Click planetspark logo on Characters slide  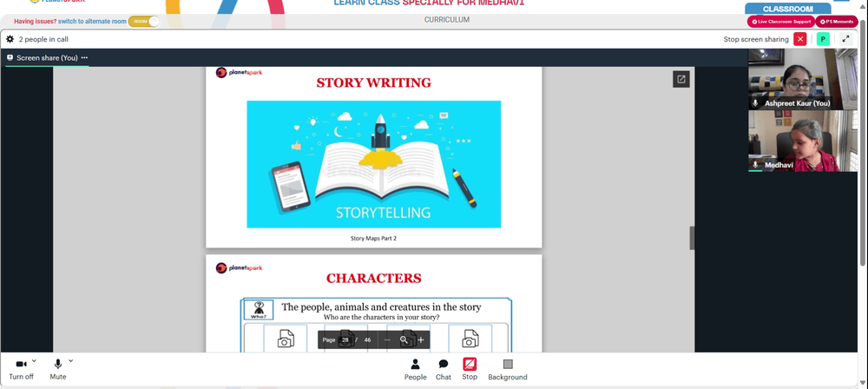[x=239, y=267]
